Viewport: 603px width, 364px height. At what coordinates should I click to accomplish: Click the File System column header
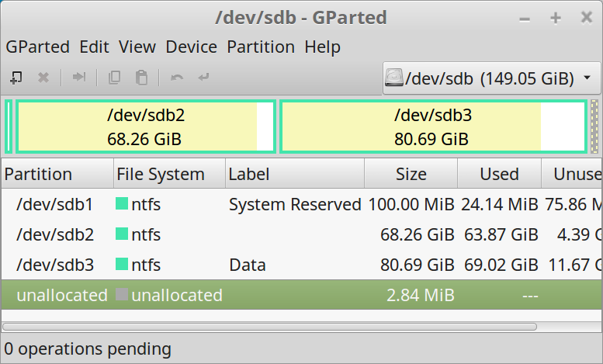[x=161, y=174]
